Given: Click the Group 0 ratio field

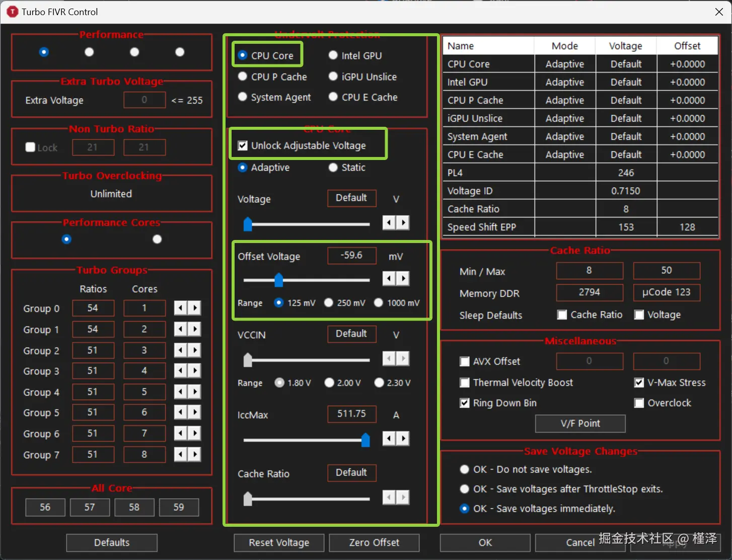Looking at the screenshot, I should pyautogui.click(x=93, y=308).
